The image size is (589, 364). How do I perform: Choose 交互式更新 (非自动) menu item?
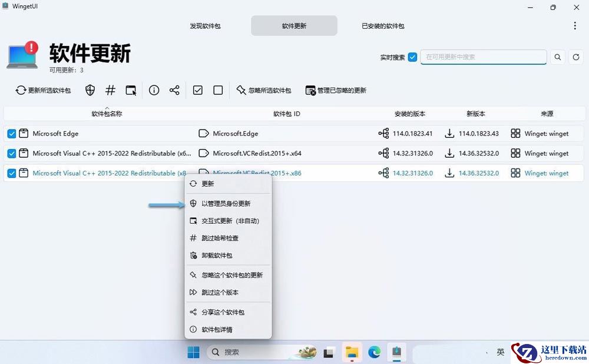click(x=228, y=221)
